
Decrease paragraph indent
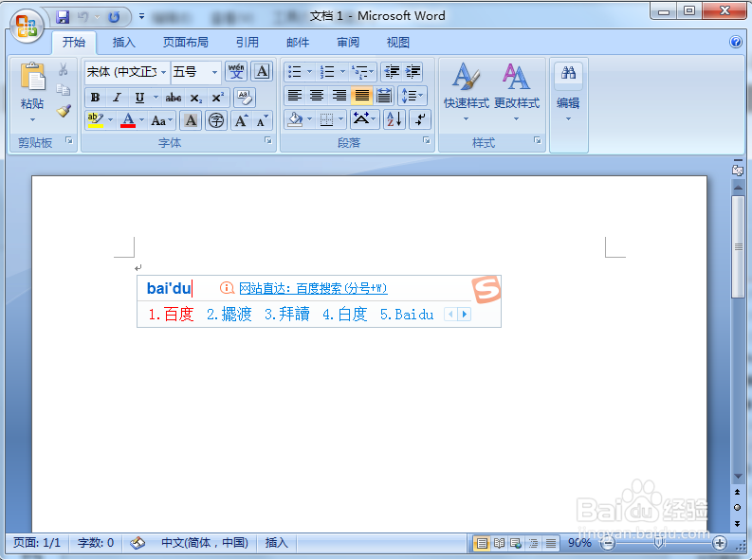(x=392, y=72)
